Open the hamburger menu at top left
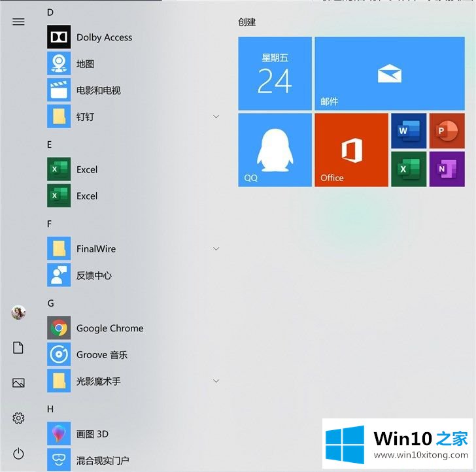 point(18,22)
